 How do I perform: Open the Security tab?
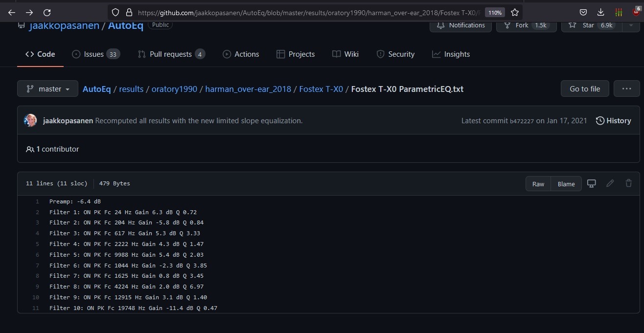coord(395,54)
